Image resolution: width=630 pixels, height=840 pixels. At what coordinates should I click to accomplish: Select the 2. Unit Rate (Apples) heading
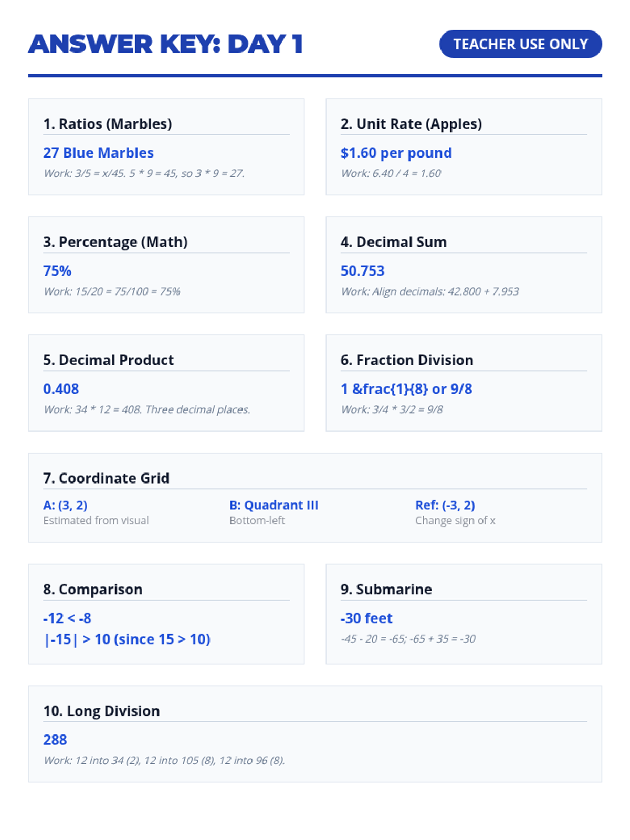(x=411, y=124)
